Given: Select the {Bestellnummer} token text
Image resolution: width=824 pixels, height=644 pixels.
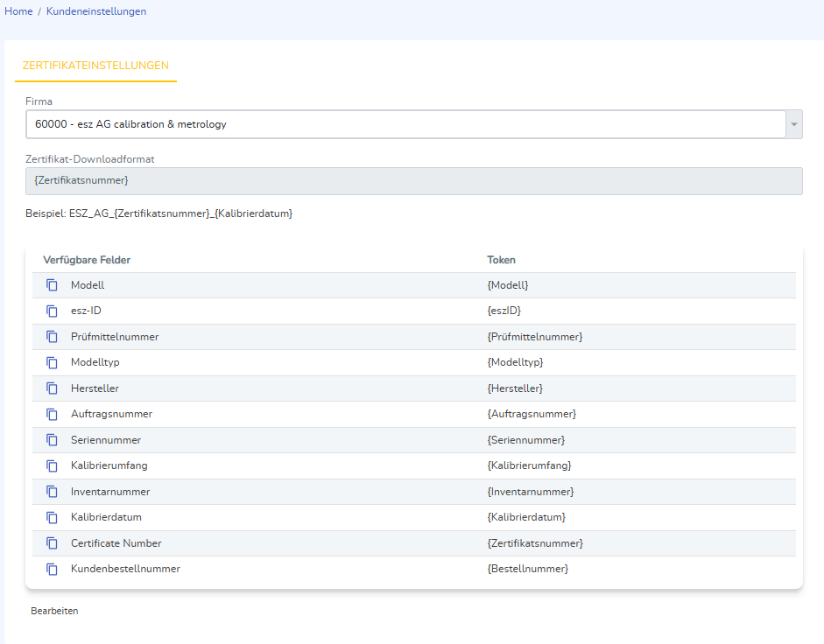Looking at the screenshot, I should pos(528,569).
